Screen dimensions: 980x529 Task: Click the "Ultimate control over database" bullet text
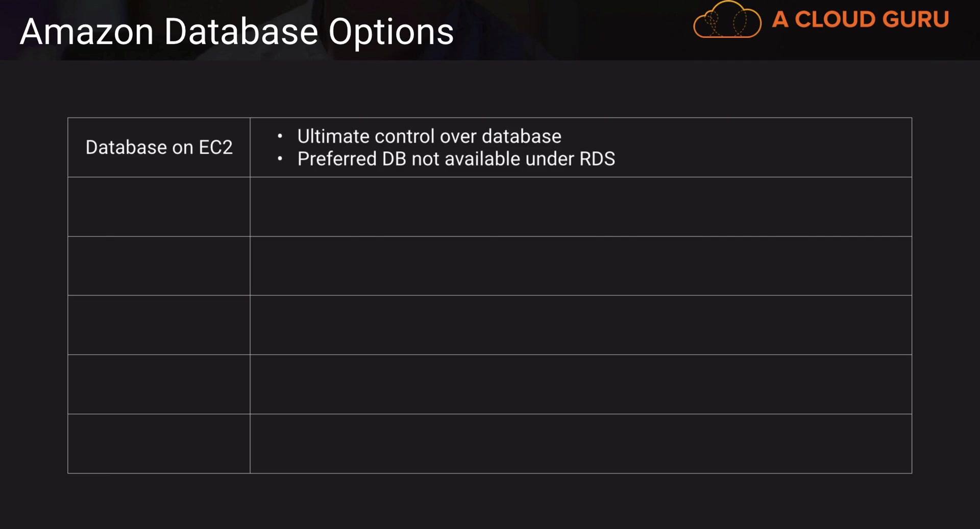pyautogui.click(x=429, y=136)
